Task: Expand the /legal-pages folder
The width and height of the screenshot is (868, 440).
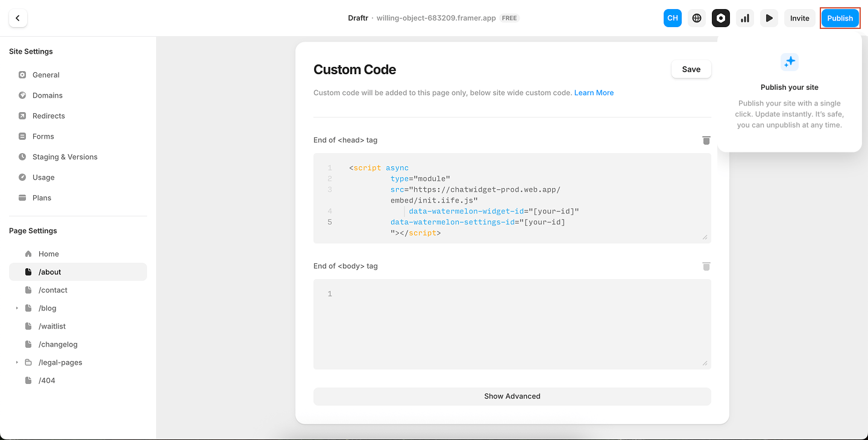Action: pos(17,362)
